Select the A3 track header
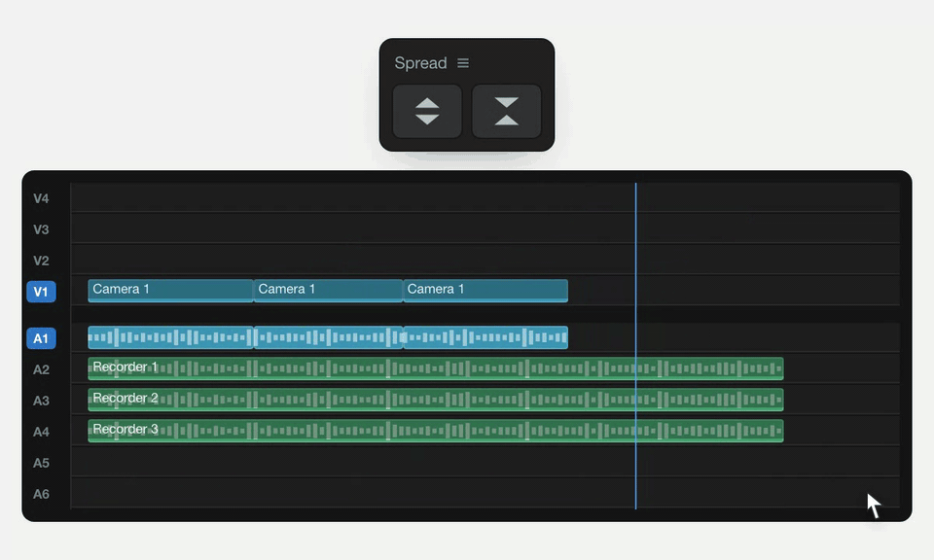Viewport: 934px width, 560px height. [41, 401]
